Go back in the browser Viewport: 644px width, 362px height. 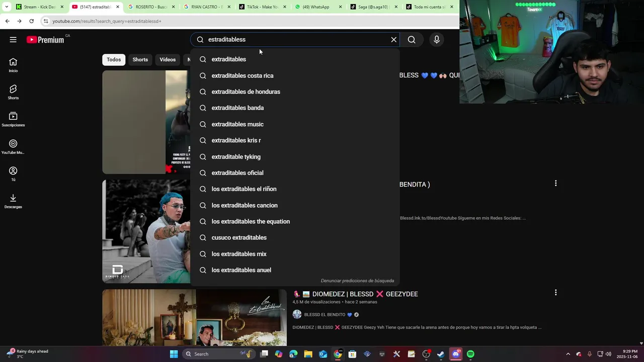[7, 21]
